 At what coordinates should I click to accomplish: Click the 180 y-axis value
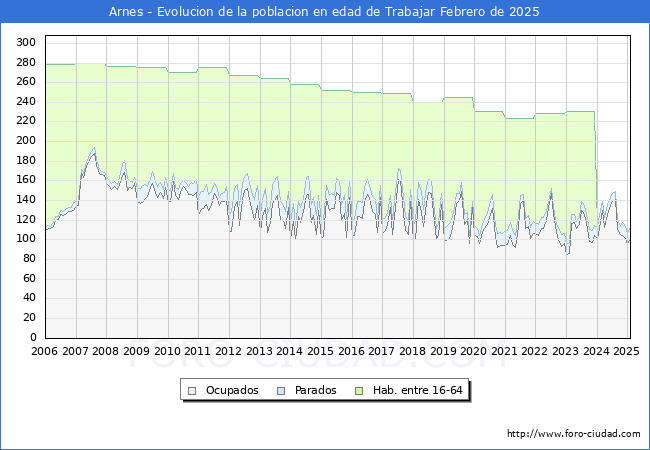tap(26, 160)
